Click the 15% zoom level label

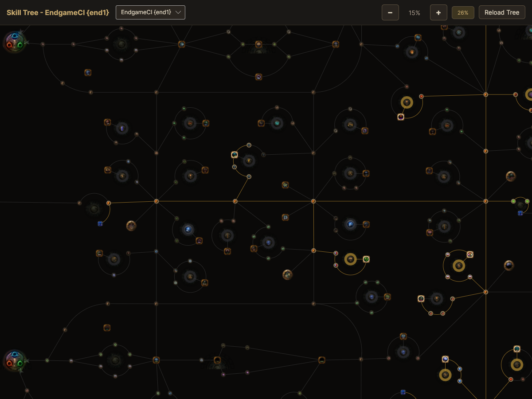coord(414,12)
